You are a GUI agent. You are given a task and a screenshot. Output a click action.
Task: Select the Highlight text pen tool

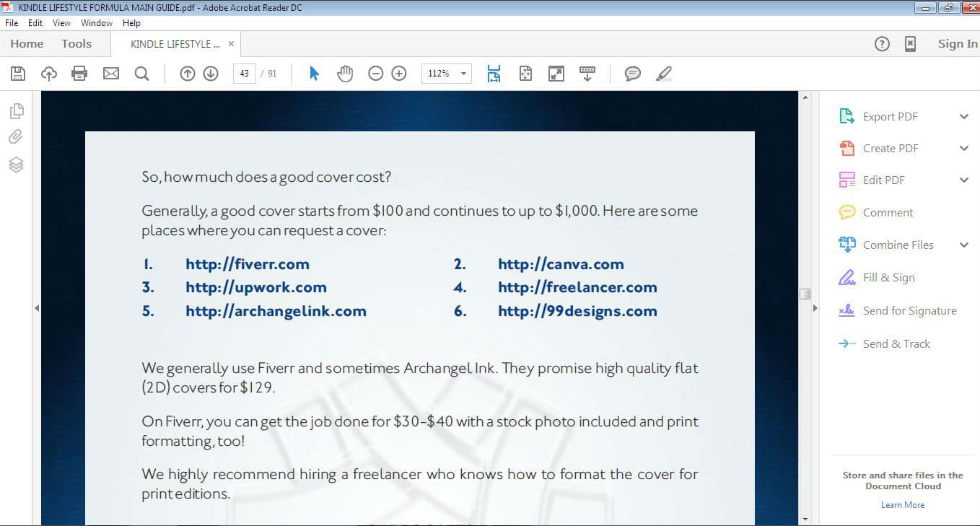click(664, 73)
